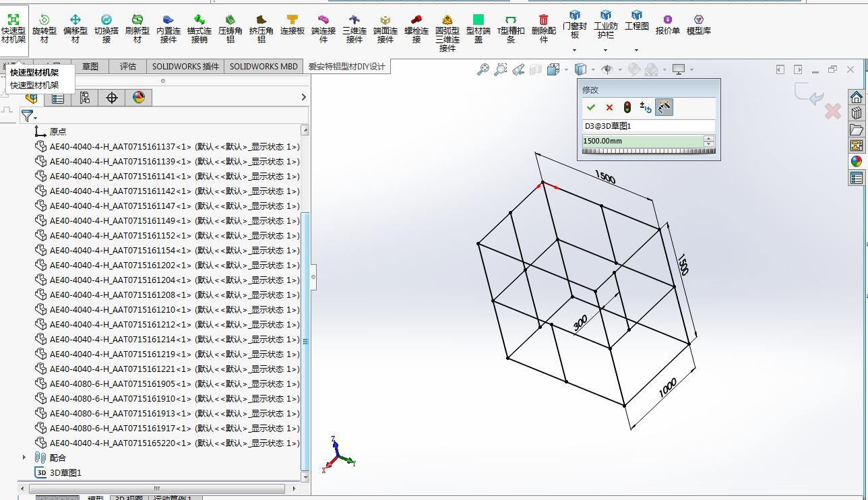Toggle the mark dimension for import icon

tap(664, 107)
